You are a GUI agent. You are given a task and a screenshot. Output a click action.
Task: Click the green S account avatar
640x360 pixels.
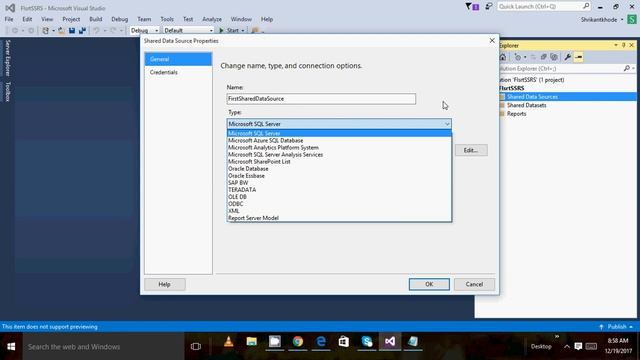(632, 19)
